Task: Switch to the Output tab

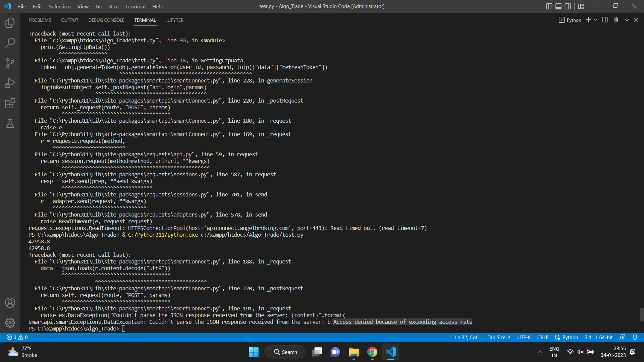Action: 70,20
